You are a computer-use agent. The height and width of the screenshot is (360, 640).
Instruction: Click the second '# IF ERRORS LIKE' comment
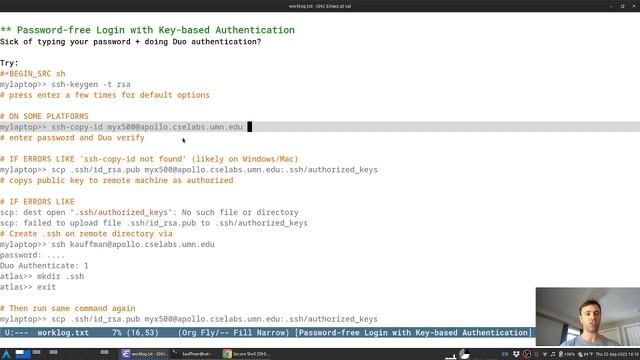[37, 202]
